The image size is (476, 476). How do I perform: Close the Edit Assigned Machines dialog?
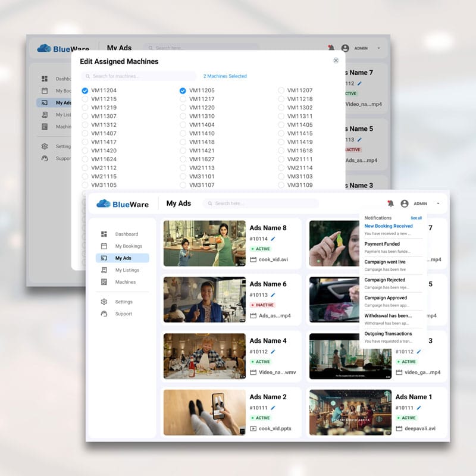tap(336, 61)
